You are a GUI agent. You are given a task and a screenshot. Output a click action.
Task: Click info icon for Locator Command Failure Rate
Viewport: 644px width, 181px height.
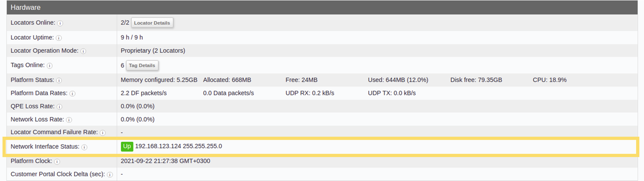(x=103, y=133)
